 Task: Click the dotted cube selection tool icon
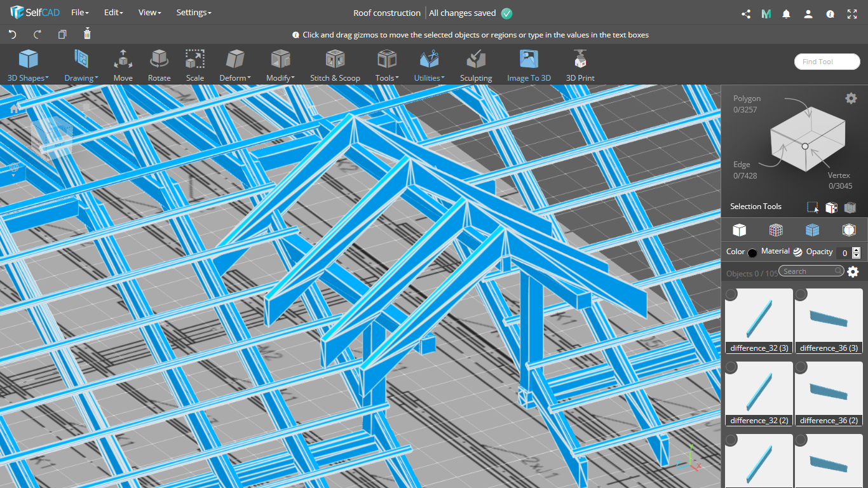pos(831,207)
